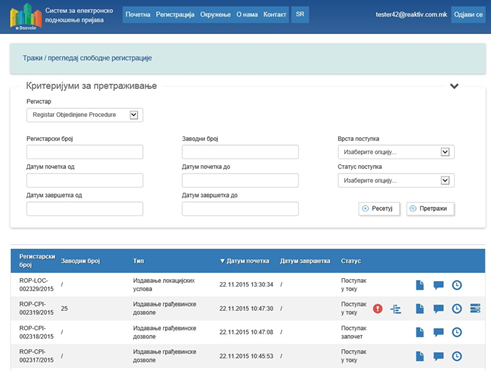The height and width of the screenshot is (371, 491).
Task: Focus the Регистарски број input
Action: click(x=85, y=152)
